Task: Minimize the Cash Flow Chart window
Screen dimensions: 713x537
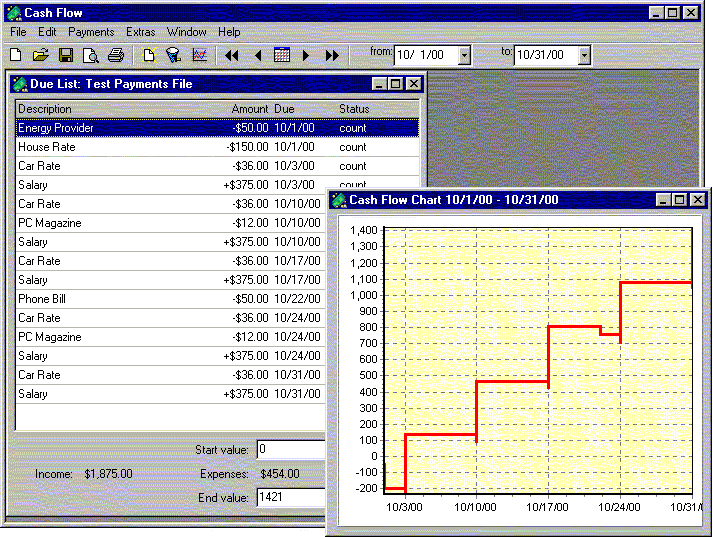Action: (x=663, y=200)
